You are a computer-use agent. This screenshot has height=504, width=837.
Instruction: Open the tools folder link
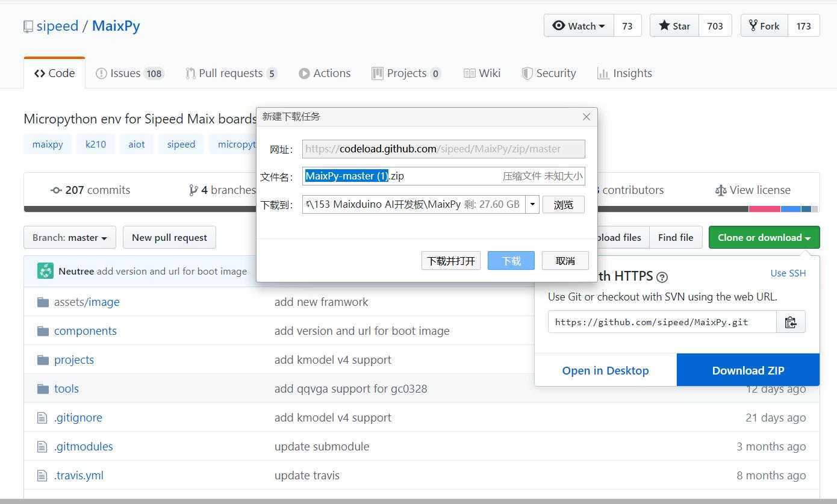click(66, 388)
